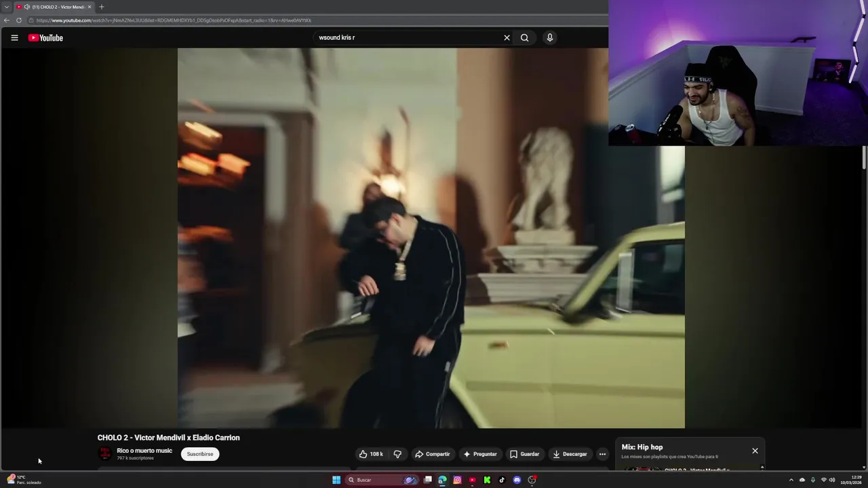Click the Mix: Hip hop playlist title
868x488 pixels.
tap(642, 447)
